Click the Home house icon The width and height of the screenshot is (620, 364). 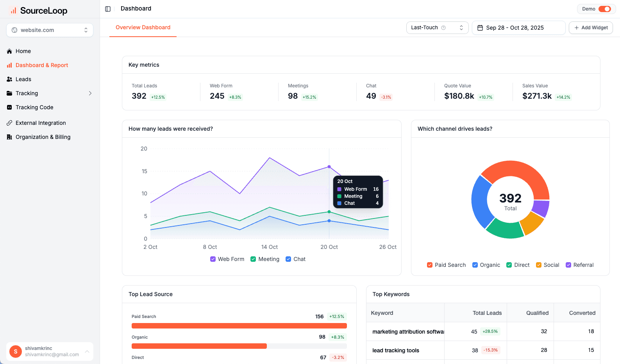[x=9, y=51]
